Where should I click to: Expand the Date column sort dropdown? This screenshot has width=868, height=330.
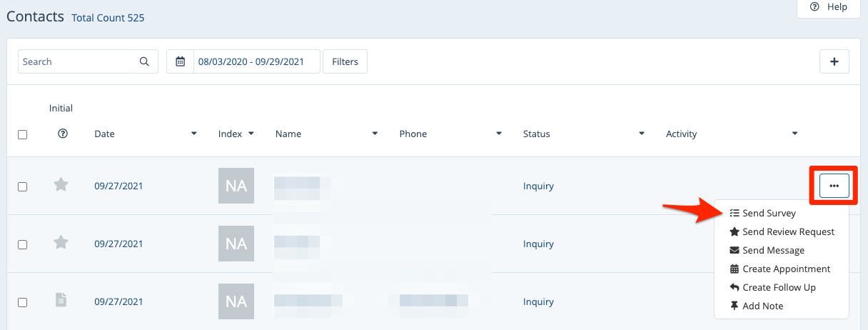[194, 134]
